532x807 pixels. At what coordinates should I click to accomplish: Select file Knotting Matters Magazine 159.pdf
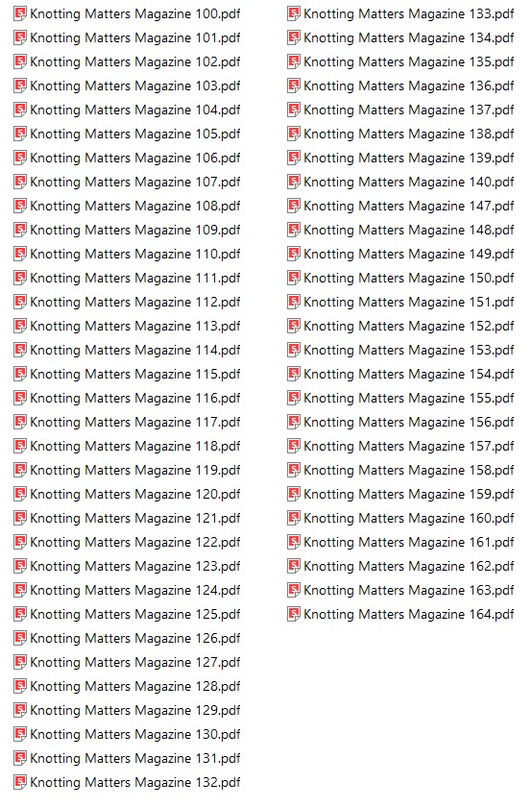(400, 494)
